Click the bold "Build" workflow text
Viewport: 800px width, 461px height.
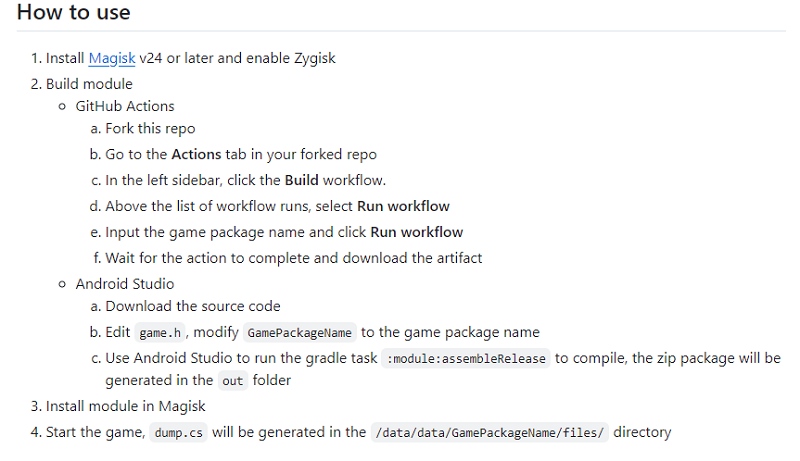(301, 180)
